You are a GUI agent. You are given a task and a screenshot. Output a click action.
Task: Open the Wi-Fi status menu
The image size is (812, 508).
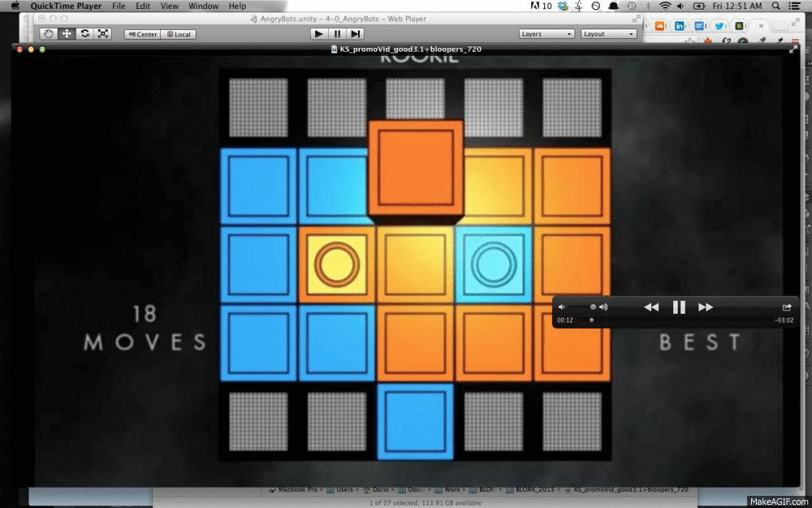667,6
